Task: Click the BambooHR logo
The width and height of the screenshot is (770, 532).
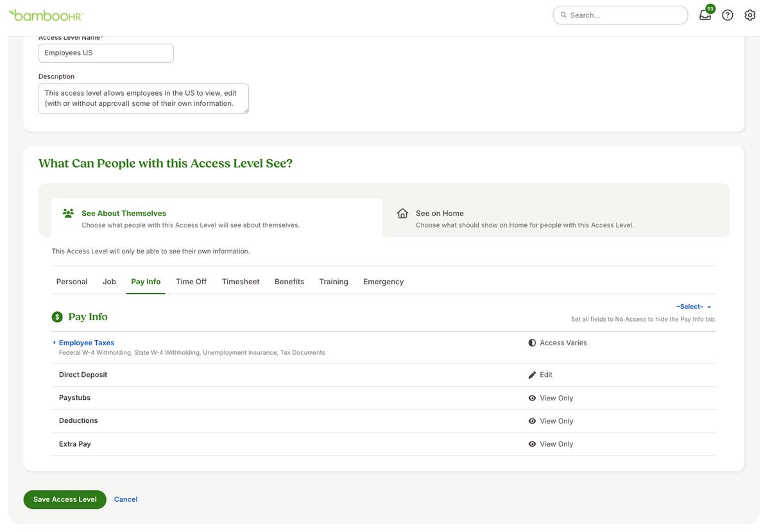Action: pyautogui.click(x=46, y=15)
